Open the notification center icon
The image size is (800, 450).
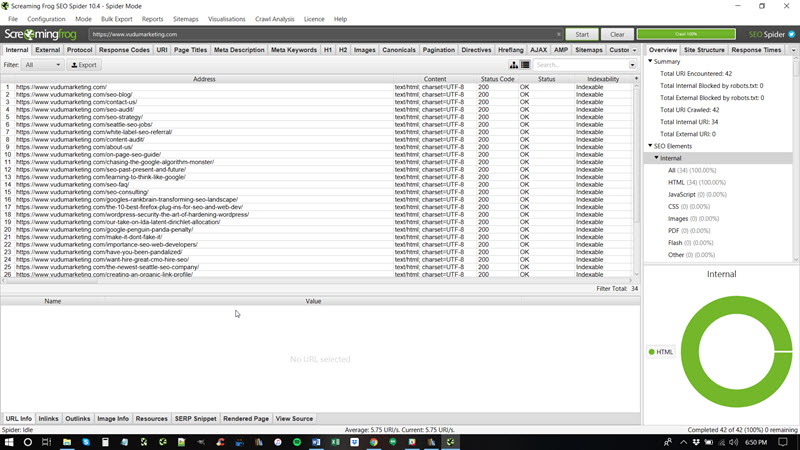point(783,442)
